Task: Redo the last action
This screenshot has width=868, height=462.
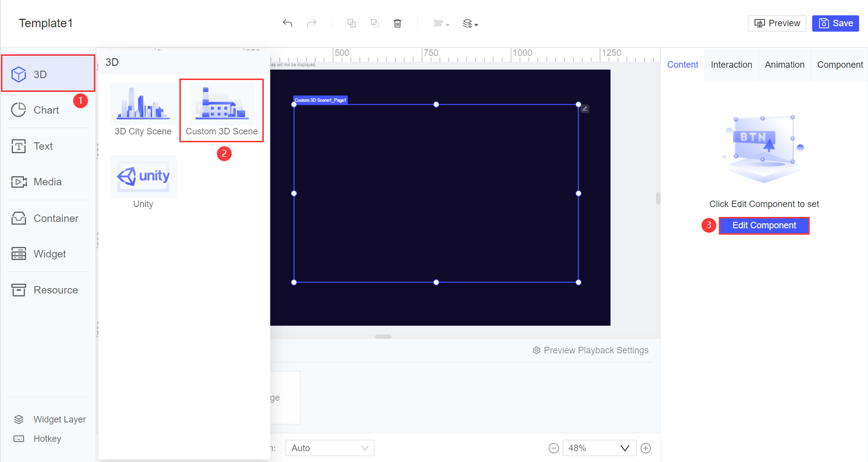Action: [311, 23]
